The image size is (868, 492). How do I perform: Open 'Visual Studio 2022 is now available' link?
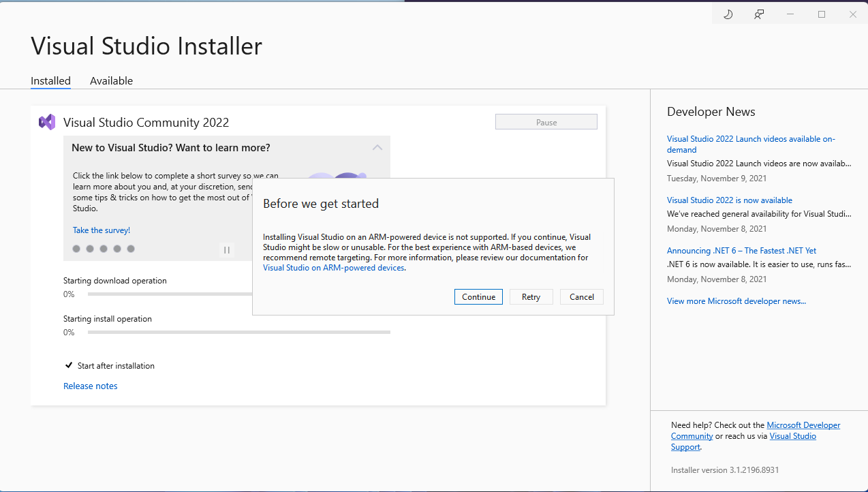pyautogui.click(x=730, y=200)
